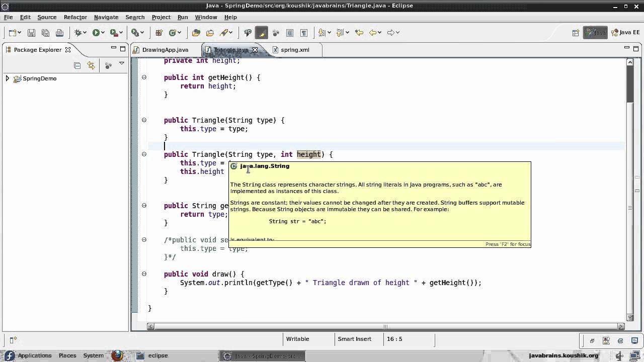Click the Open Type toolbar icon
The height and width of the screenshot is (362, 644).
[196, 33]
